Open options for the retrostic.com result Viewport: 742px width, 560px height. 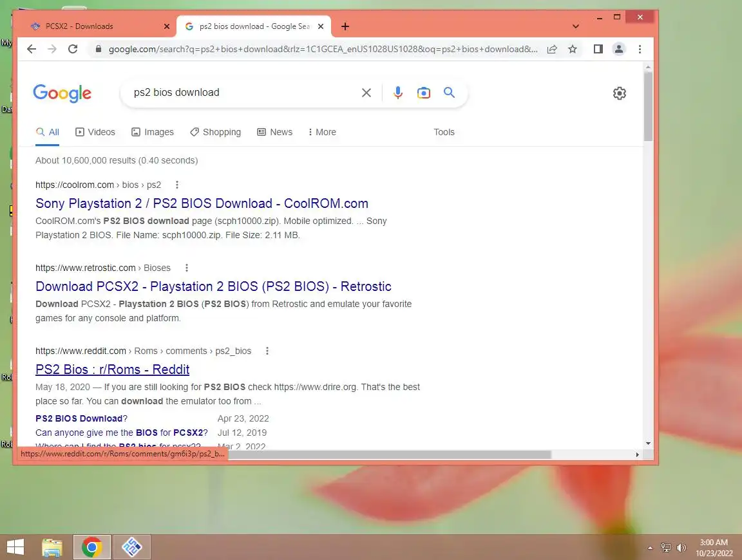click(187, 268)
